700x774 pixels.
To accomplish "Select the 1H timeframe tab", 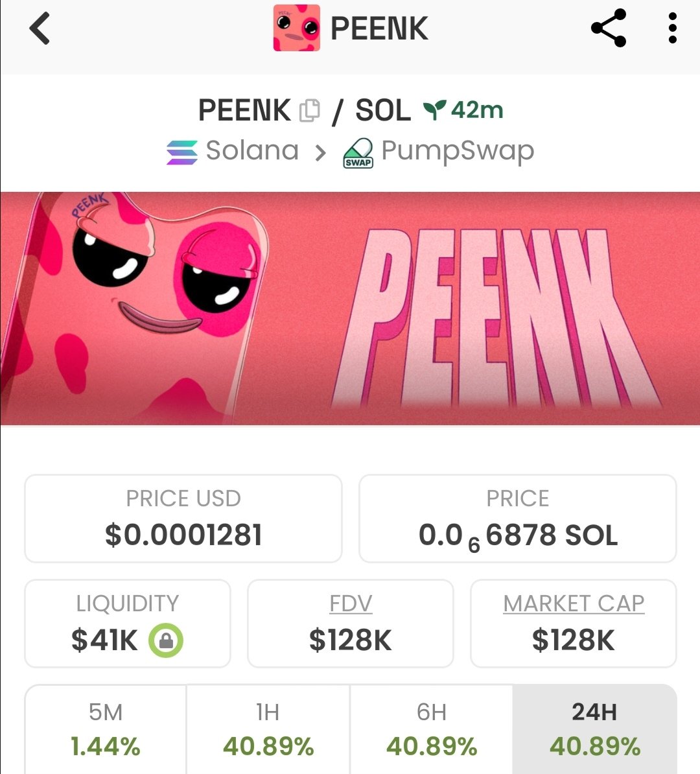I will click(x=268, y=729).
